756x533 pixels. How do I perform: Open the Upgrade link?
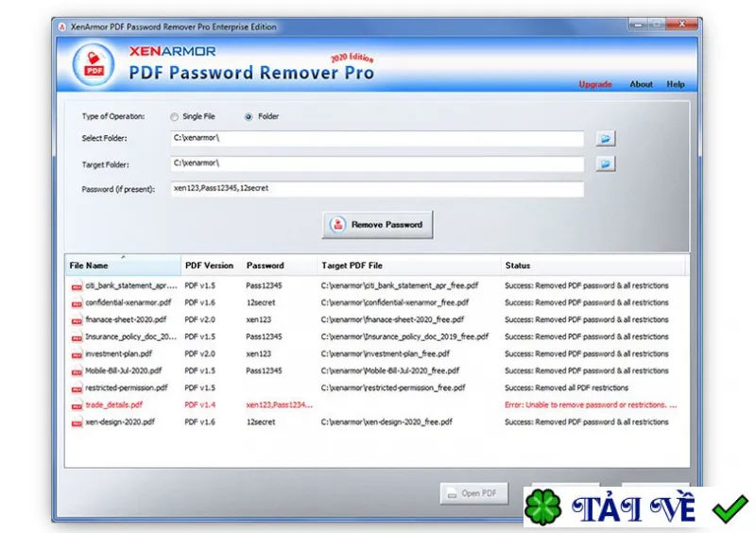pos(595,84)
